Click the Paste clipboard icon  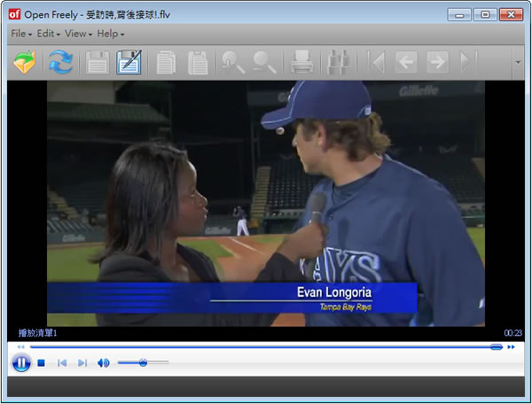click(x=198, y=62)
